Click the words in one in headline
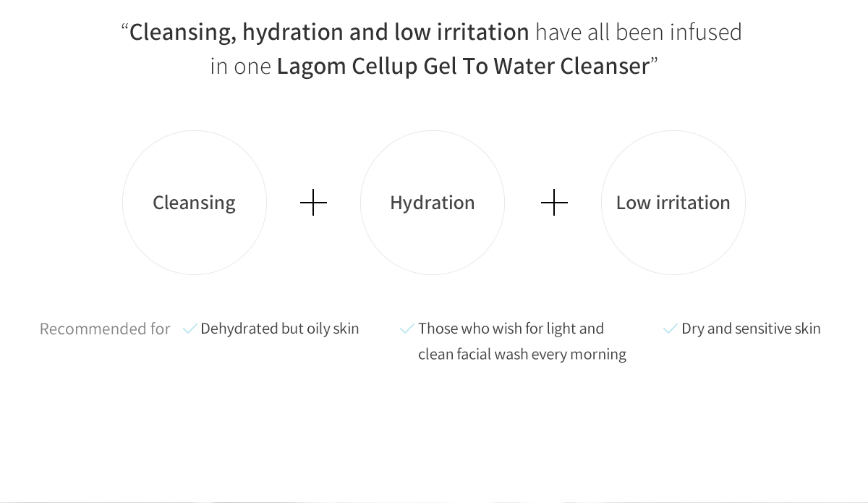This screenshot has width=868, height=503. click(x=241, y=67)
